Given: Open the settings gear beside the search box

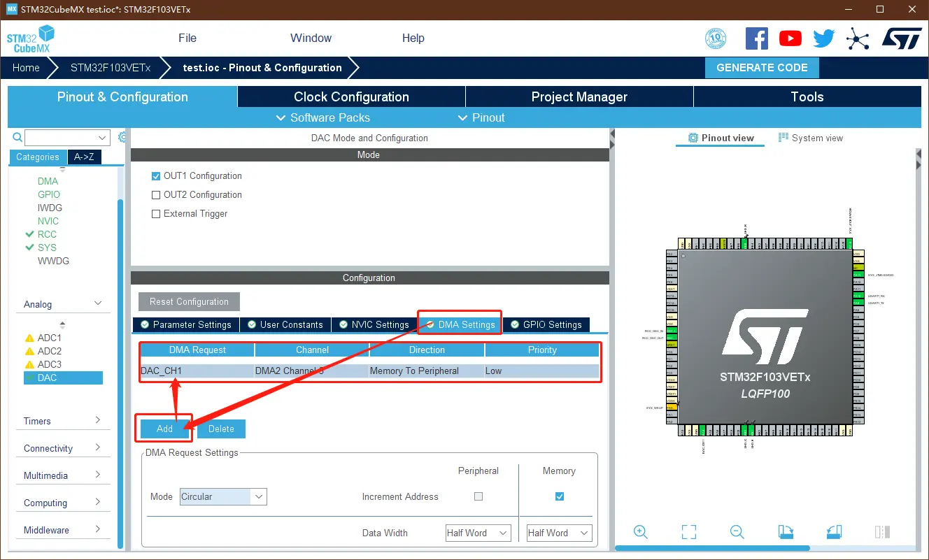Looking at the screenshot, I should (x=122, y=137).
